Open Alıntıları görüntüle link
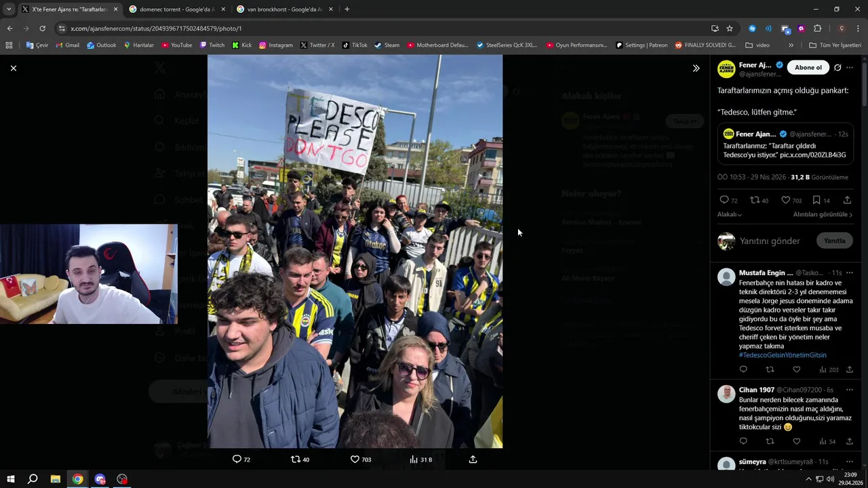Viewport: 868px width, 488px height. 823,214
